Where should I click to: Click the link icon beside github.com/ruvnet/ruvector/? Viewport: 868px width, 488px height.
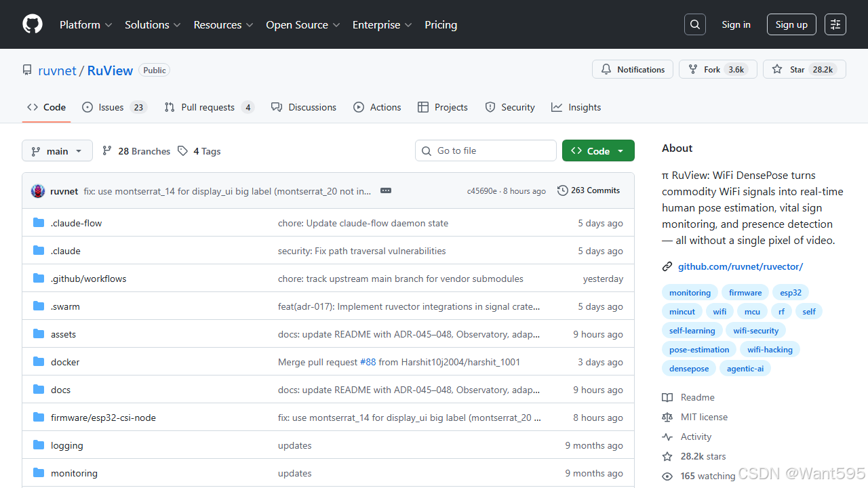(x=667, y=266)
